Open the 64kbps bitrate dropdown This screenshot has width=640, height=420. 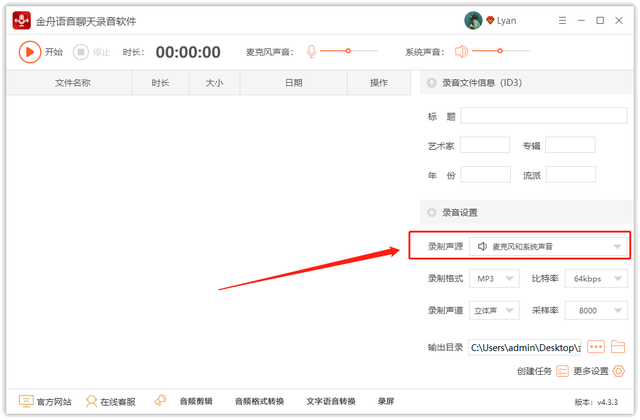click(x=596, y=279)
